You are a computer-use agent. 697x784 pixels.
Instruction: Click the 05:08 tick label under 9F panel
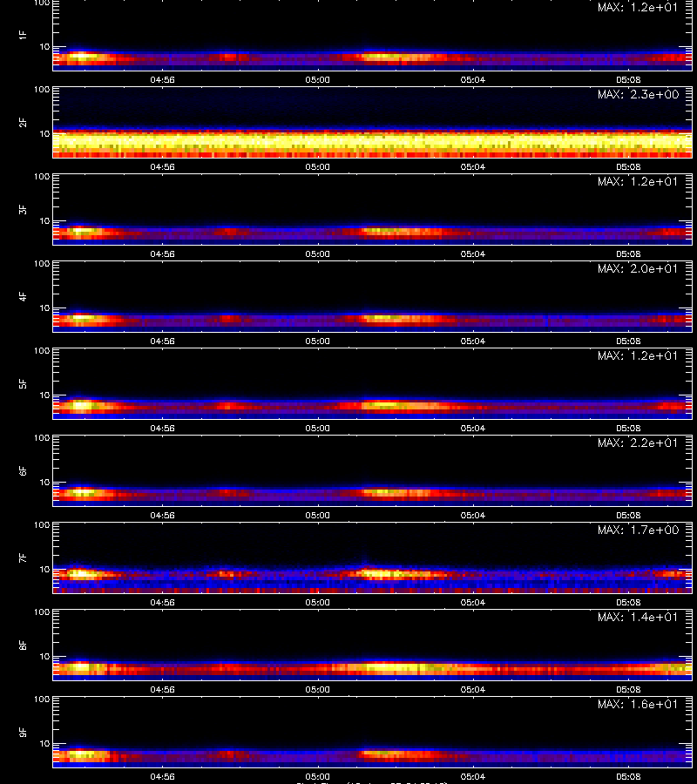point(628,776)
